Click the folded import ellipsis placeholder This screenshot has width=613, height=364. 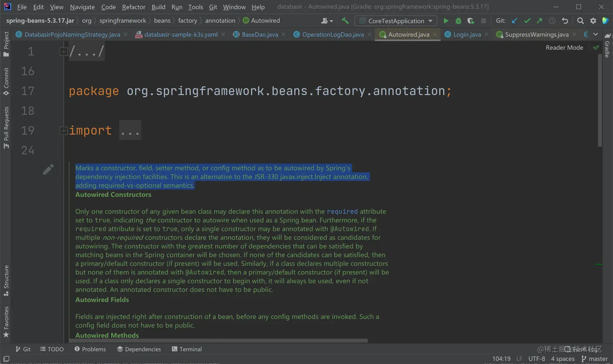click(130, 130)
